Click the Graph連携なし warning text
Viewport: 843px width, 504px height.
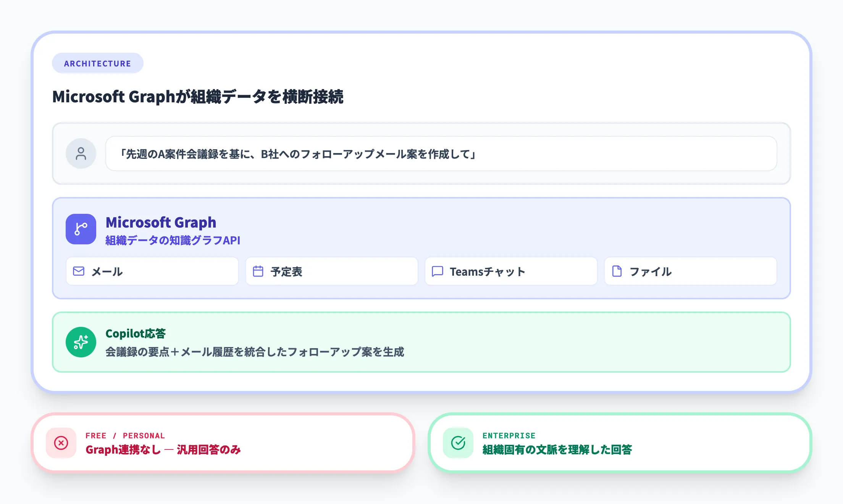point(163,450)
